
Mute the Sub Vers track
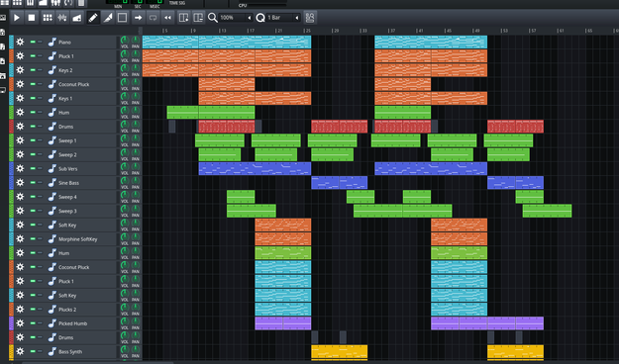tap(33, 168)
